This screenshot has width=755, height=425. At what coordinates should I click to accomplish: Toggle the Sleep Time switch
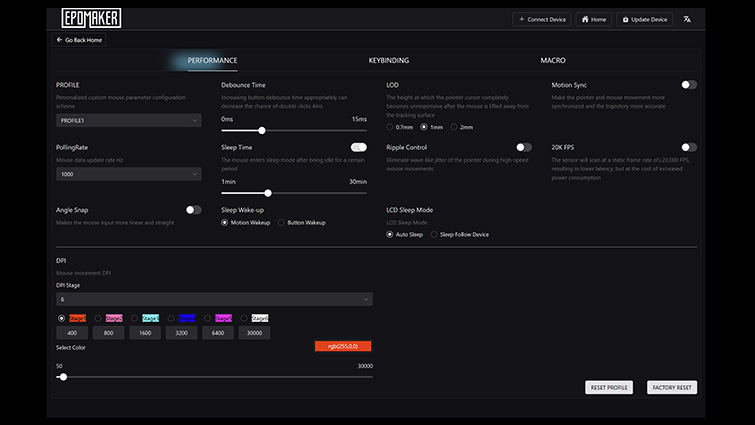[359, 147]
